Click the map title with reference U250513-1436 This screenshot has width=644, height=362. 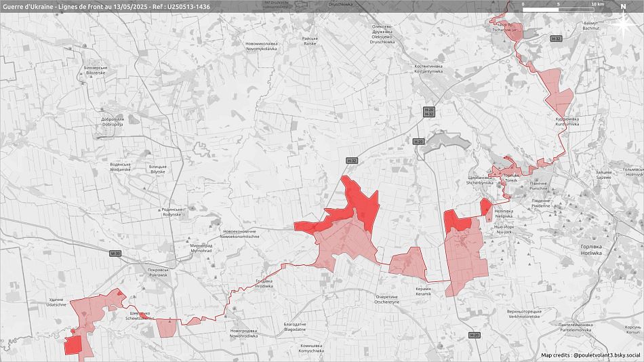click(x=106, y=5)
